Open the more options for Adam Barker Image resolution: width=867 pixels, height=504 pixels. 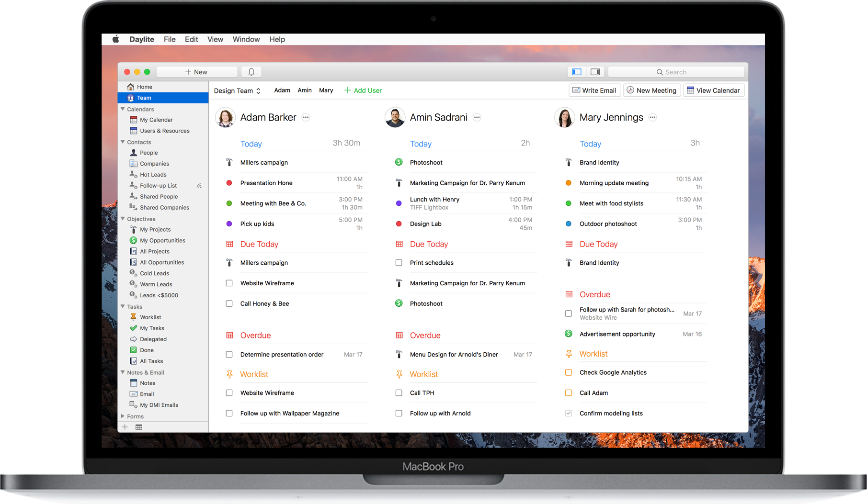306,117
